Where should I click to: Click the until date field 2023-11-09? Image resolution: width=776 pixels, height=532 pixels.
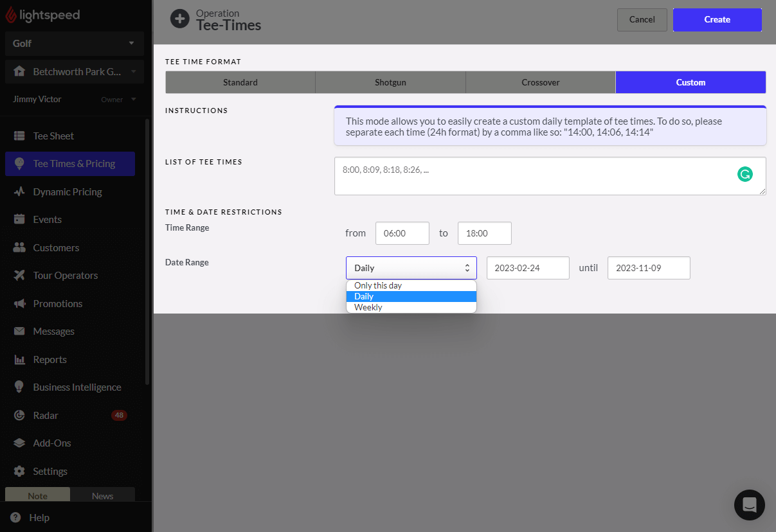pyautogui.click(x=649, y=268)
